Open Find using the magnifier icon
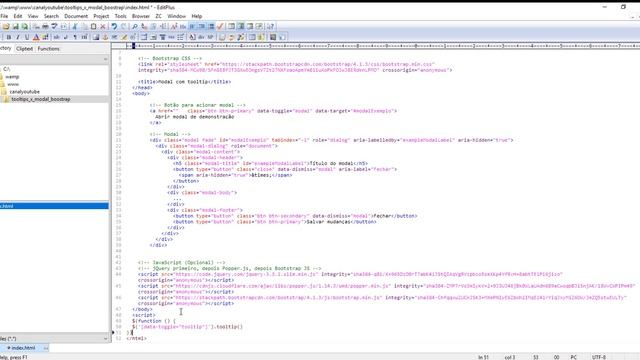The height and width of the screenshot is (360, 640). (135, 27)
